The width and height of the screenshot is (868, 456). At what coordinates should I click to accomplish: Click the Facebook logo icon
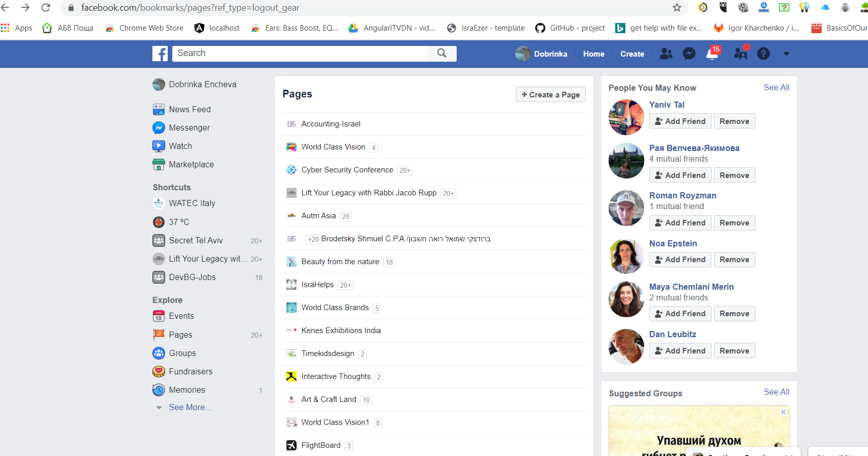tap(160, 54)
